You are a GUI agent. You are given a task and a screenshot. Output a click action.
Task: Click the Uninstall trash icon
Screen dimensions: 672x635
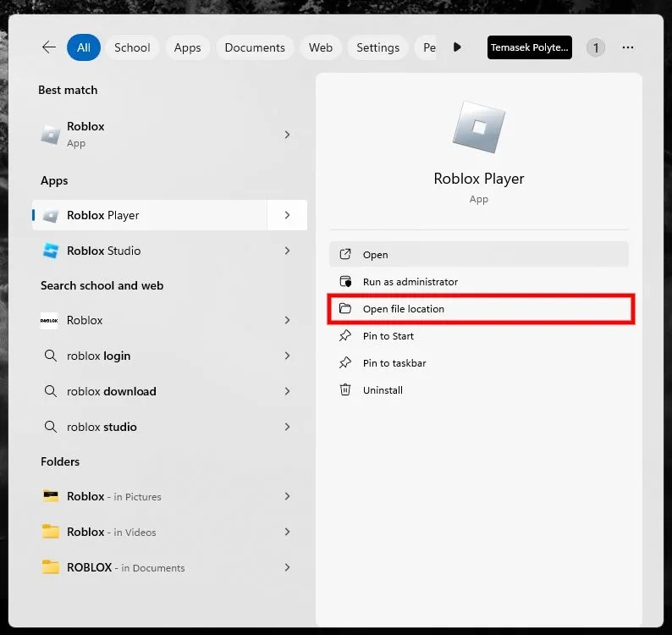(x=345, y=389)
